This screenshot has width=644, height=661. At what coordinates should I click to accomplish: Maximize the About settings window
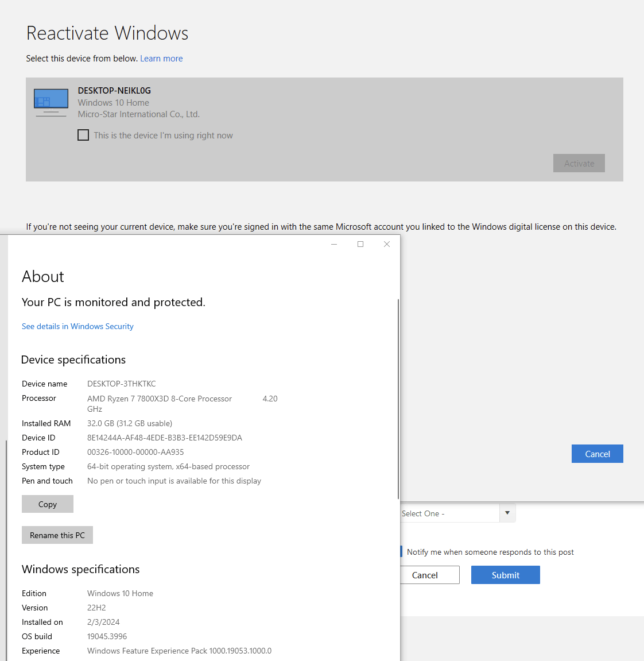coord(360,244)
